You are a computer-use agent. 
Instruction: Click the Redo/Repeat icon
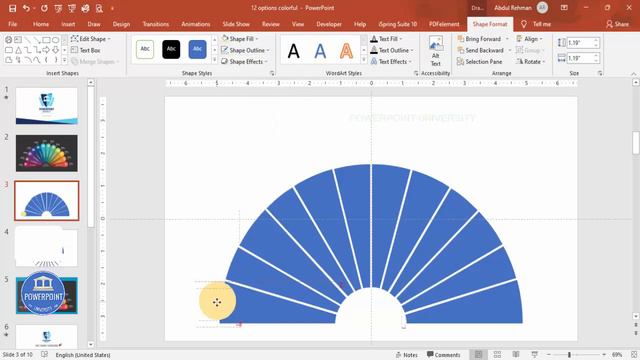click(x=44, y=8)
